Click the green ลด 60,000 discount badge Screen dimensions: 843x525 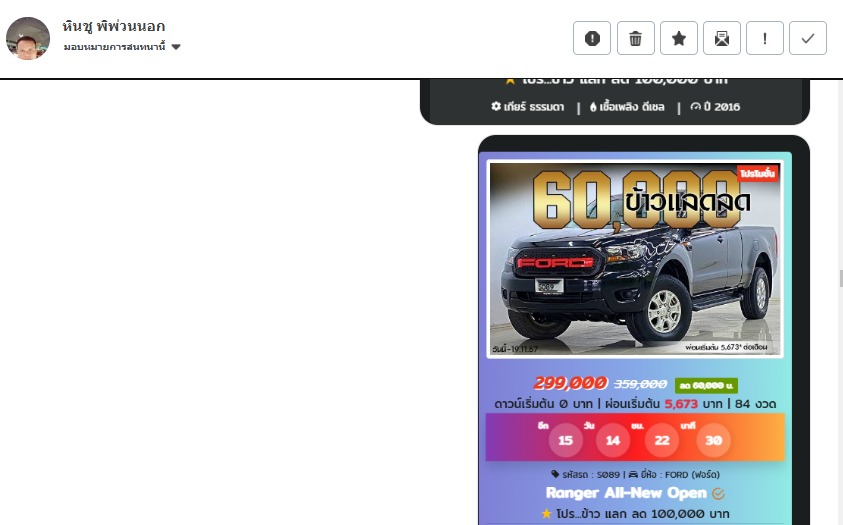tap(706, 385)
